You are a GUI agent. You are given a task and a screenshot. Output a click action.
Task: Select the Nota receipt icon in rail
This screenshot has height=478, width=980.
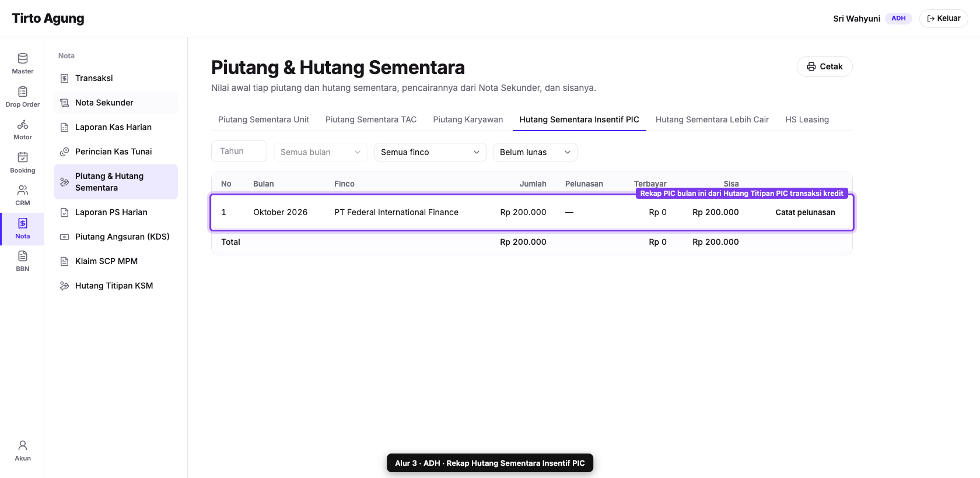click(23, 223)
